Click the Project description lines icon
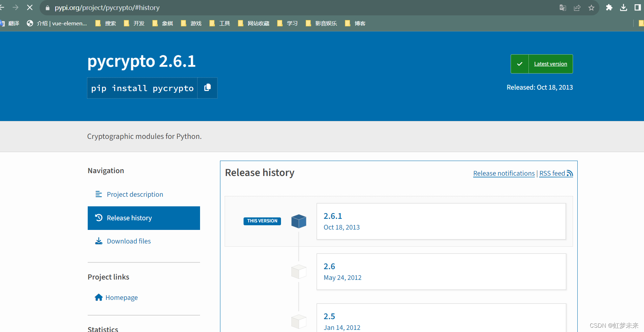 pos(99,194)
